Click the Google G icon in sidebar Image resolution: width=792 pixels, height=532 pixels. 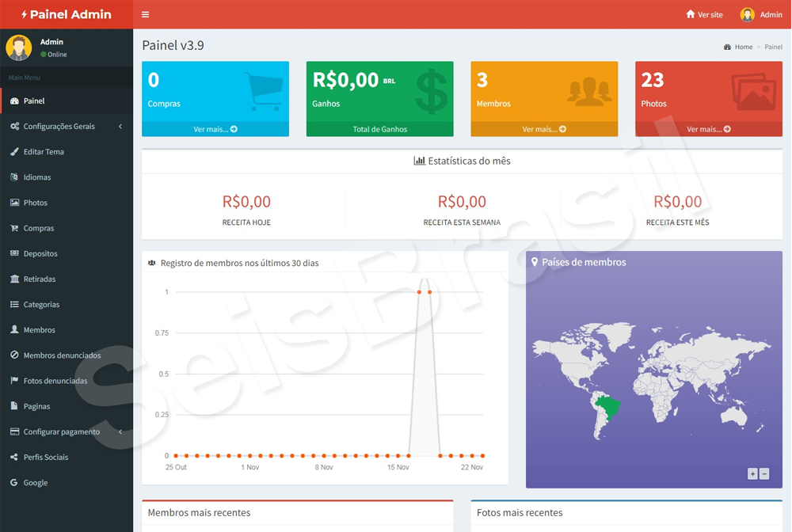[x=14, y=483]
